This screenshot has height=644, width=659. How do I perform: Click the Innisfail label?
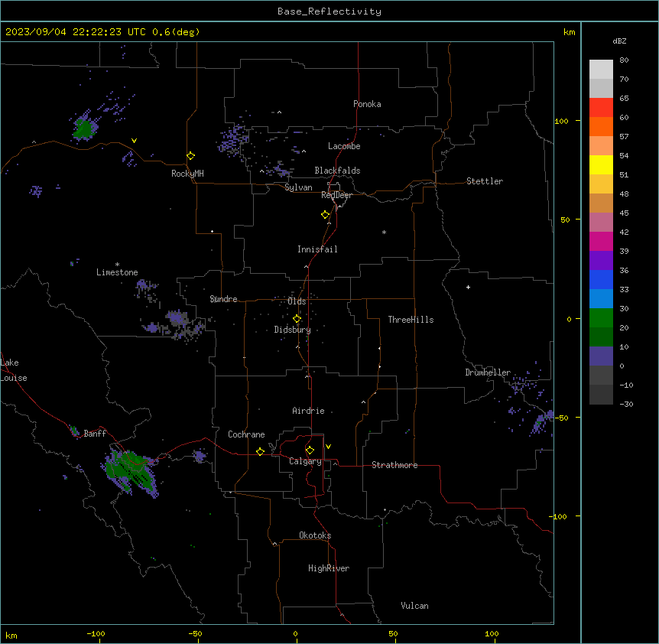point(317,249)
